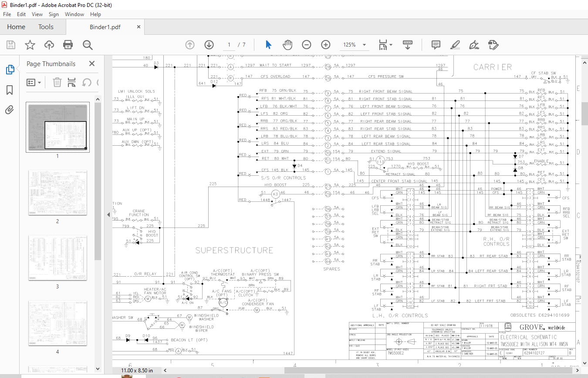Select page 3 thumbnail
Image resolution: width=588 pixels, height=378 pixels.
coord(57,258)
